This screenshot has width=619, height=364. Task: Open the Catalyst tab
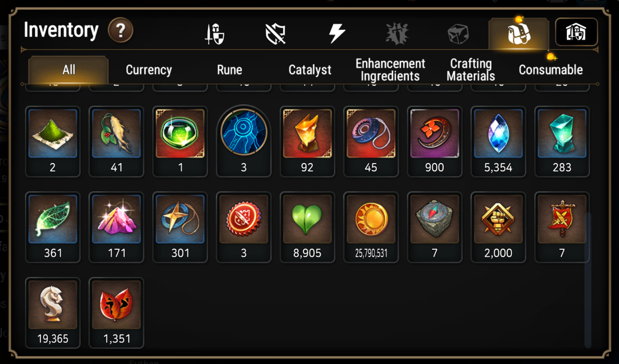click(310, 70)
